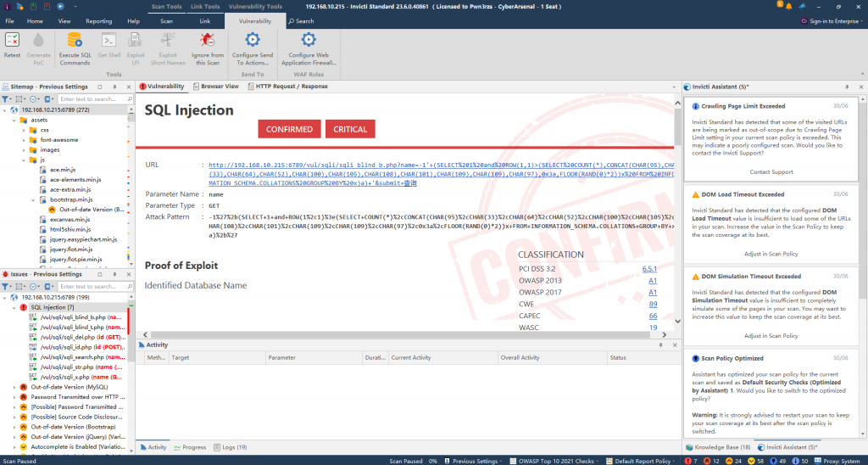Click information count 50 in status bar
Screen dimensions: 868x465
pos(800,461)
